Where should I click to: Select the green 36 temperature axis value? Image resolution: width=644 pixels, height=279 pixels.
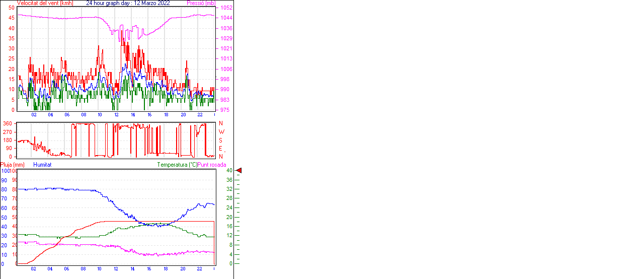pyautogui.click(x=229, y=180)
